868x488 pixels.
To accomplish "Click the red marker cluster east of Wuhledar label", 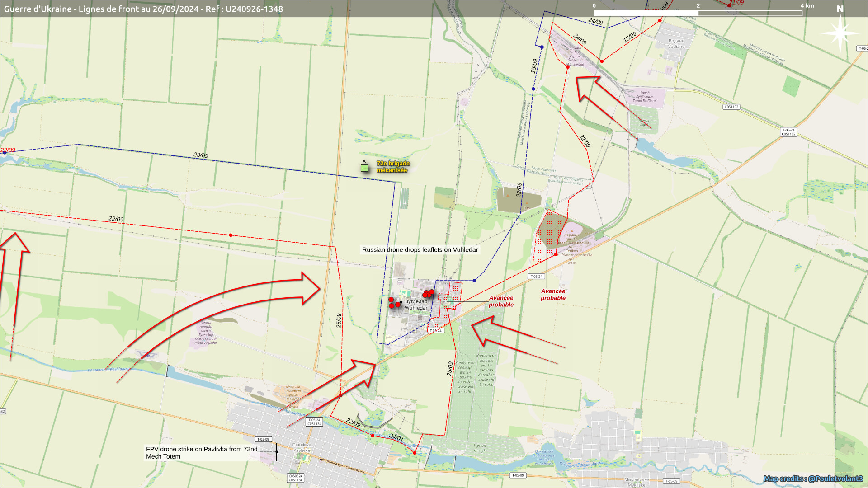I will pyautogui.click(x=428, y=294).
